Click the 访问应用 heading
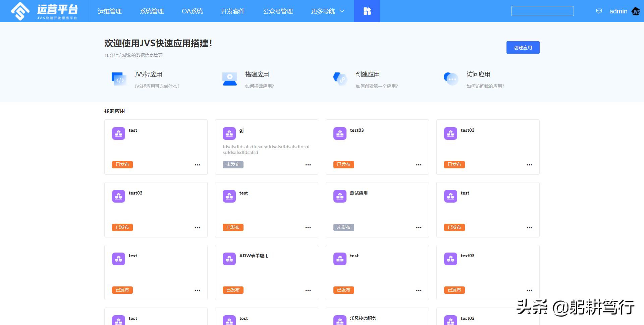644x325 pixels. [x=478, y=74]
